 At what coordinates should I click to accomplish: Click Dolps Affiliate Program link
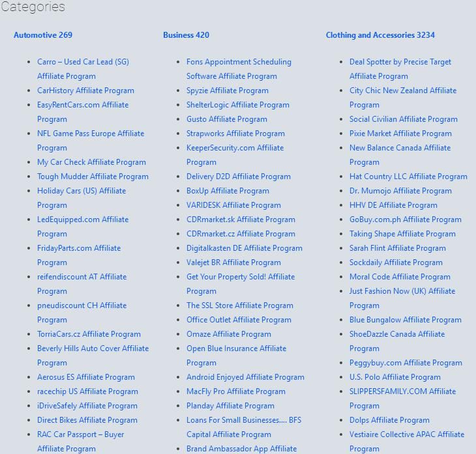click(x=389, y=420)
